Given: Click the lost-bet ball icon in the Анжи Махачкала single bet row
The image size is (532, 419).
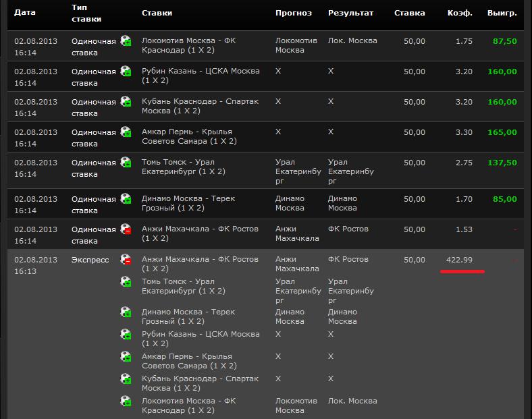Looking at the screenshot, I should click(x=126, y=229).
